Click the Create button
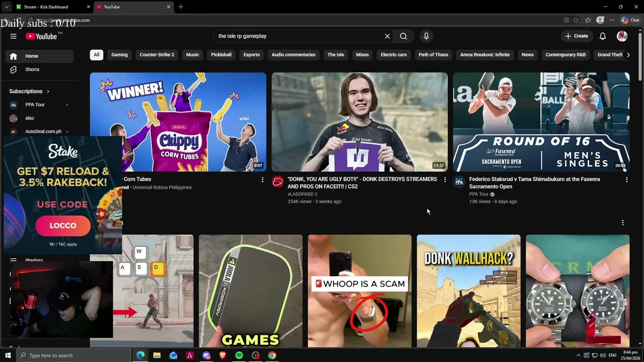The height and width of the screenshot is (362, 644). coord(577,36)
